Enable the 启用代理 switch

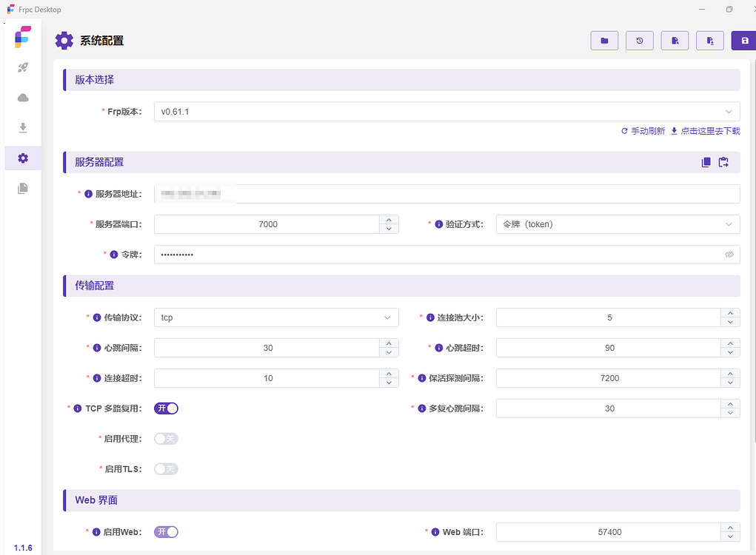166,439
